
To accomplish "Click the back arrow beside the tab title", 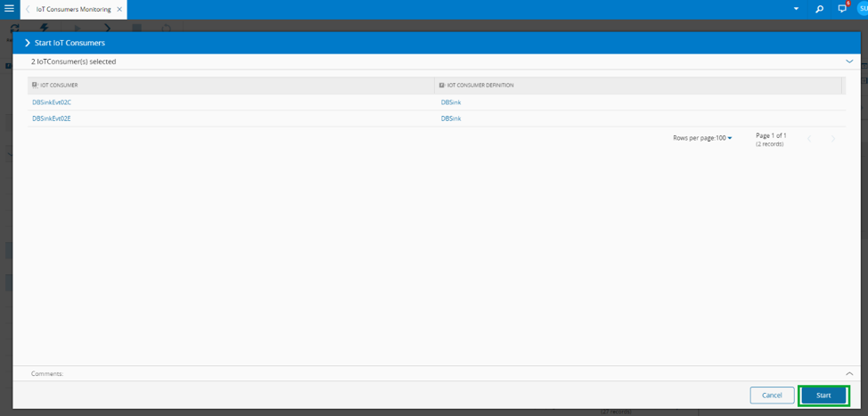I will pyautogui.click(x=28, y=10).
